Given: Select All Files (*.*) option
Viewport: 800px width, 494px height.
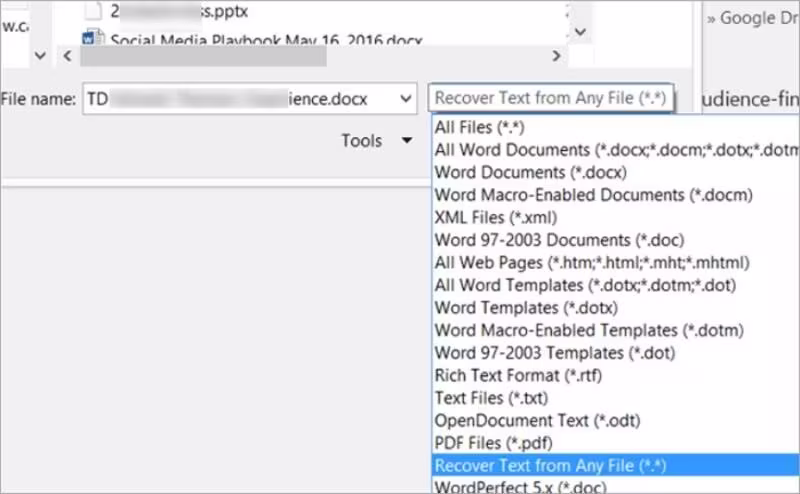Looking at the screenshot, I should point(615,127).
